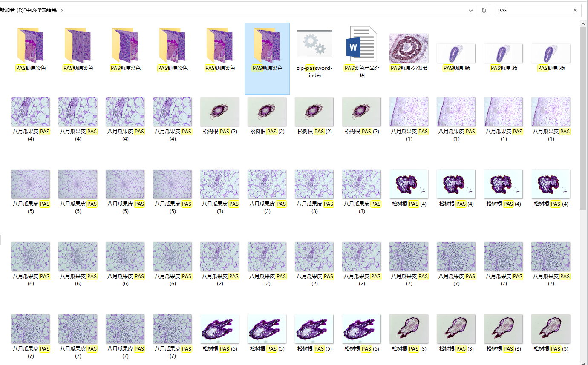Viewport: 588px width, 365px height.
Task: Click the refresh button beside address bar
Action: pyautogui.click(x=484, y=11)
